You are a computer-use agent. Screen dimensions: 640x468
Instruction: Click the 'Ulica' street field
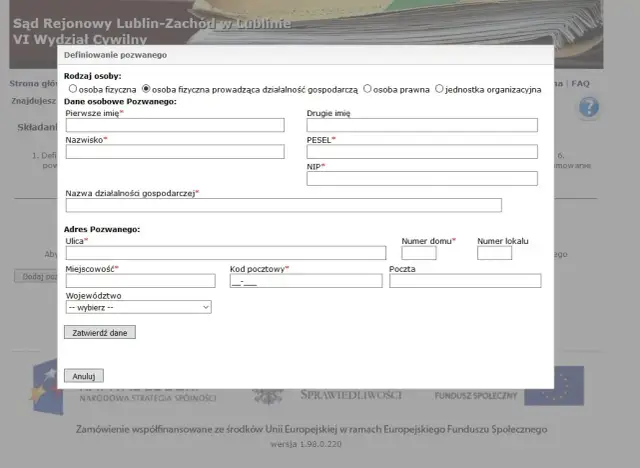point(226,253)
